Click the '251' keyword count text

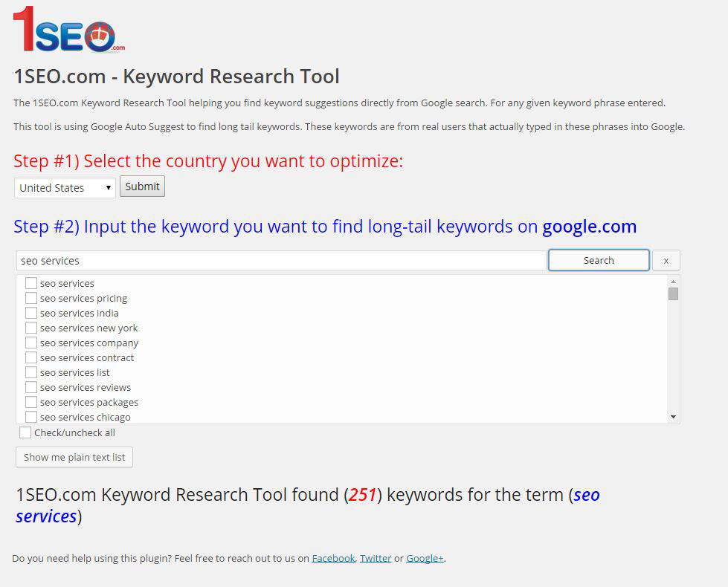pos(362,495)
